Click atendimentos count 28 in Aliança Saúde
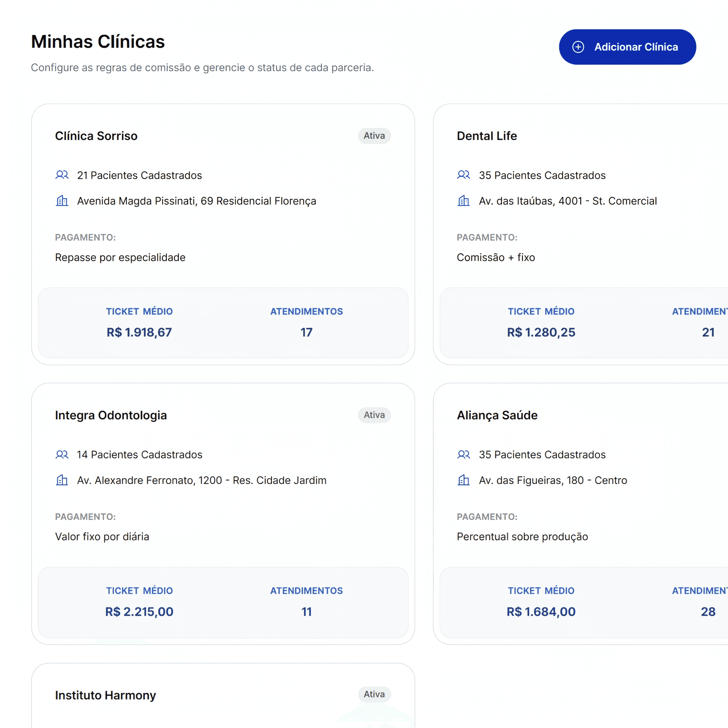Screen dimensions: 728x728 [x=708, y=611]
